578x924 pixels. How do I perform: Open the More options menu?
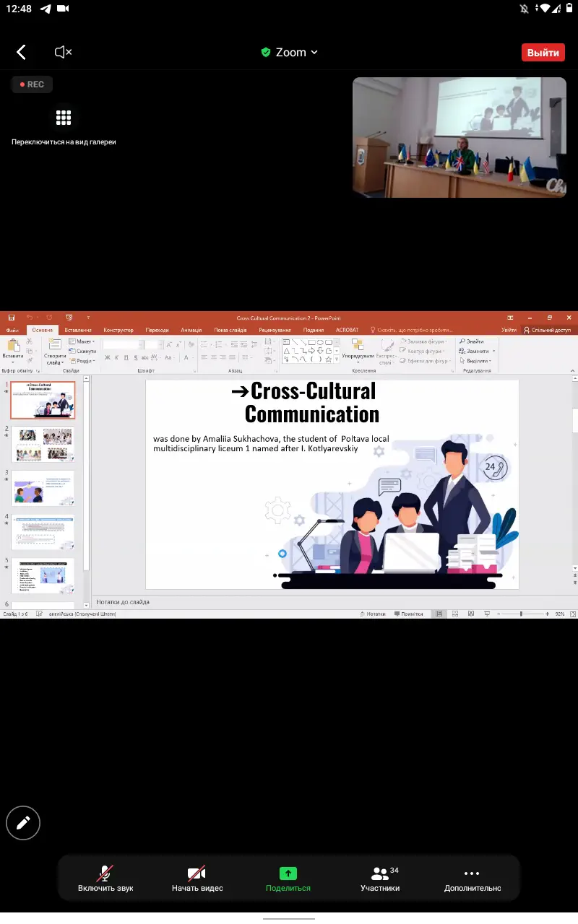pyautogui.click(x=472, y=879)
